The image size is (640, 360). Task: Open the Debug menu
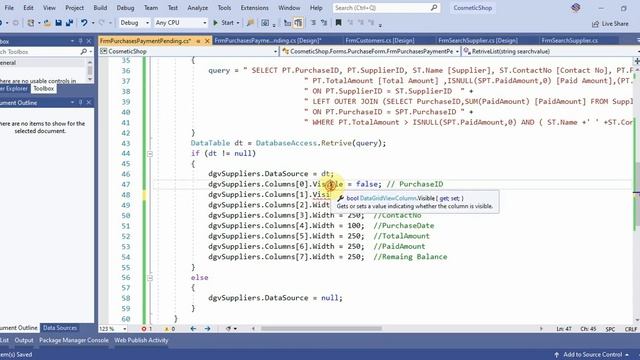click(125, 8)
